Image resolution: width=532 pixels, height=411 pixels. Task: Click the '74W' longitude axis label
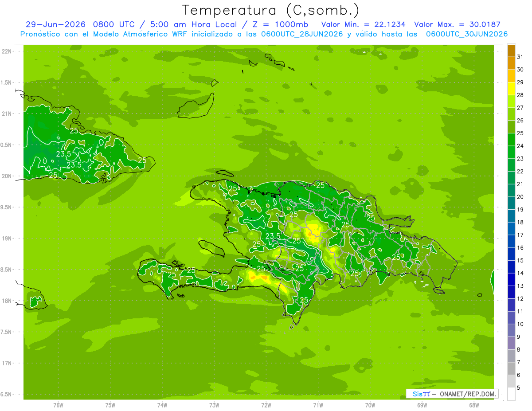(162, 405)
